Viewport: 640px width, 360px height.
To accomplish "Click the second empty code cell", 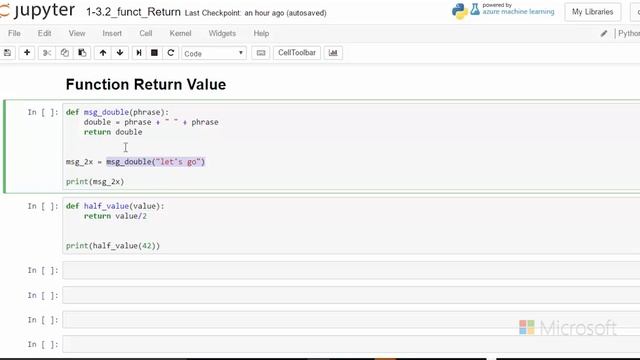I will point(351,295).
